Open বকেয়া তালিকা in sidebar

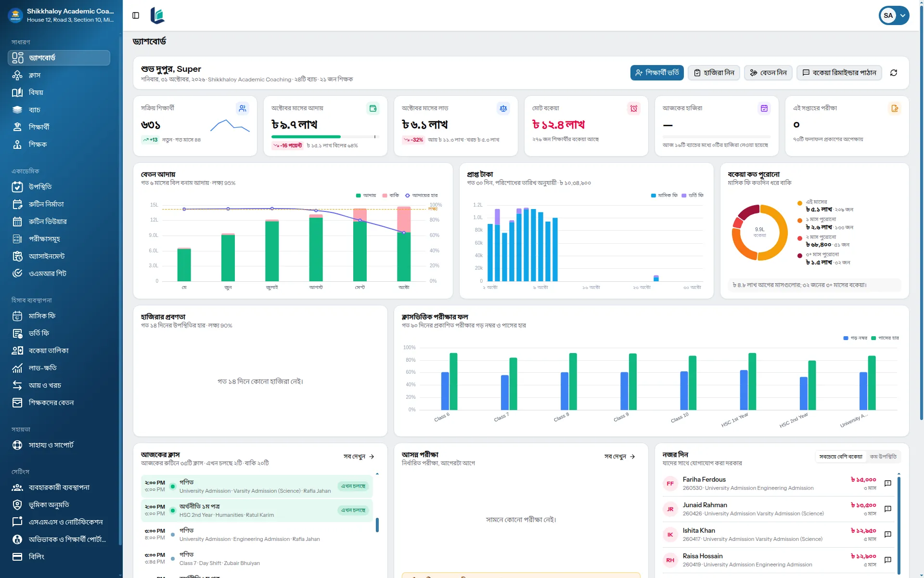click(59, 351)
